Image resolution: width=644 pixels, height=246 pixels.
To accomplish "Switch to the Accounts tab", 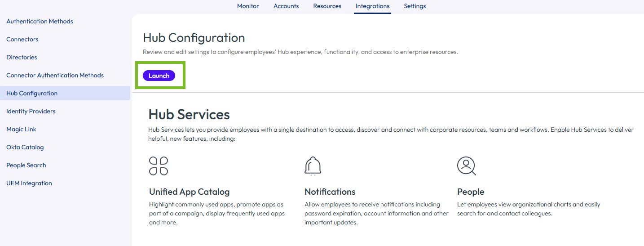I will point(286,6).
